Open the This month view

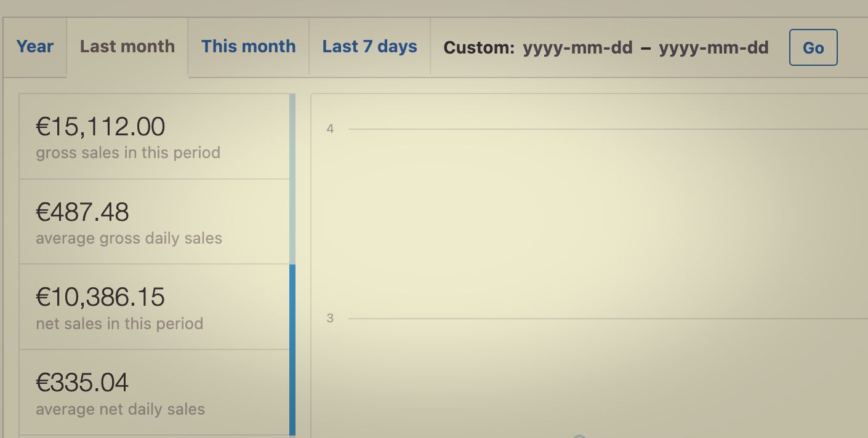coord(248,46)
